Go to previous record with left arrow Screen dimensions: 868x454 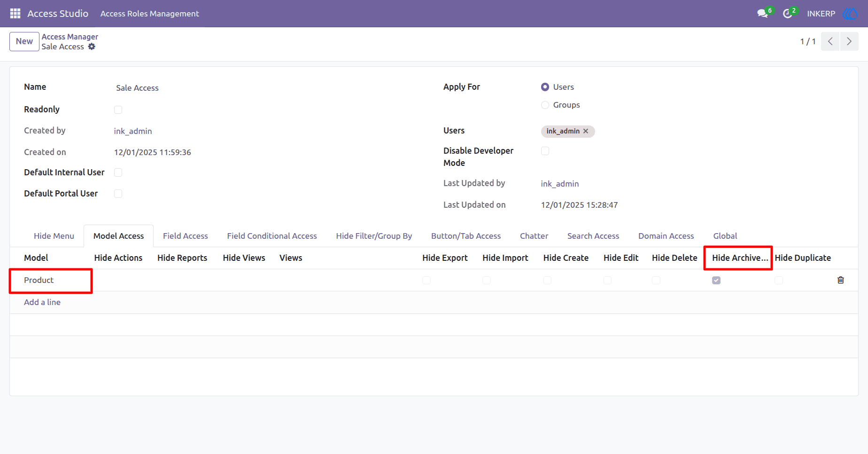pyautogui.click(x=830, y=41)
